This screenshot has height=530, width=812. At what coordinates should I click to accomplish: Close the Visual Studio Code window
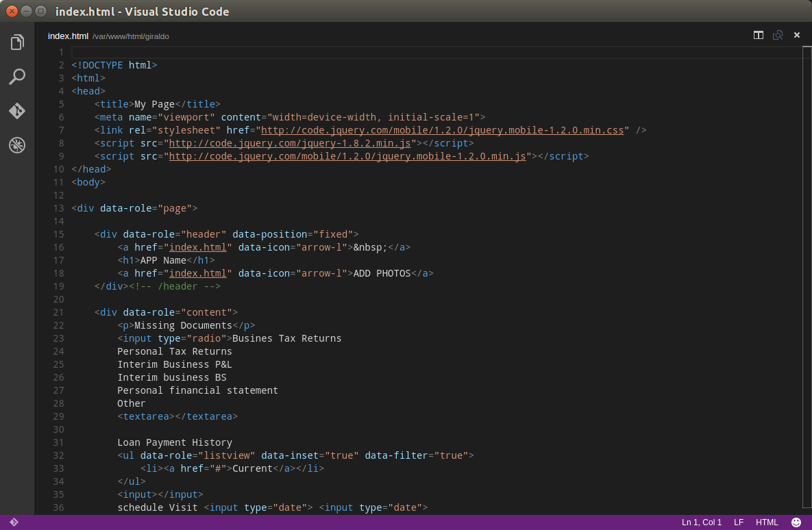coord(12,11)
